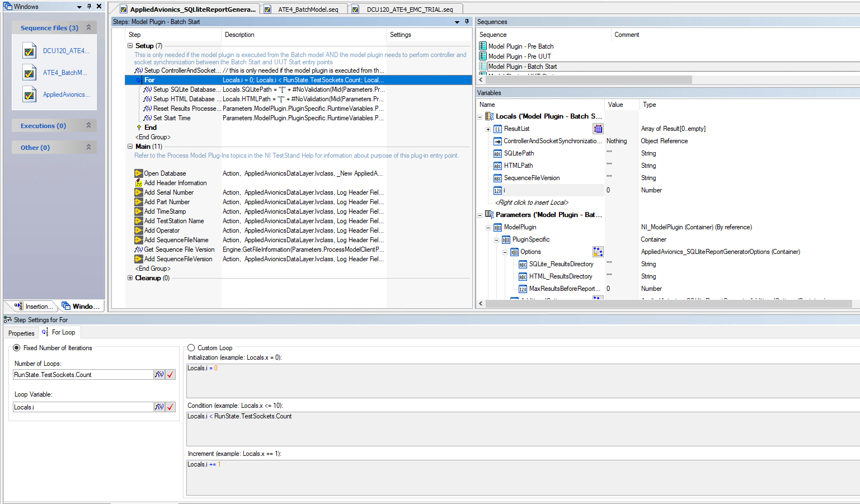Collapse the Locals variables node
Viewport: 860px width, 504px height.
click(480, 117)
